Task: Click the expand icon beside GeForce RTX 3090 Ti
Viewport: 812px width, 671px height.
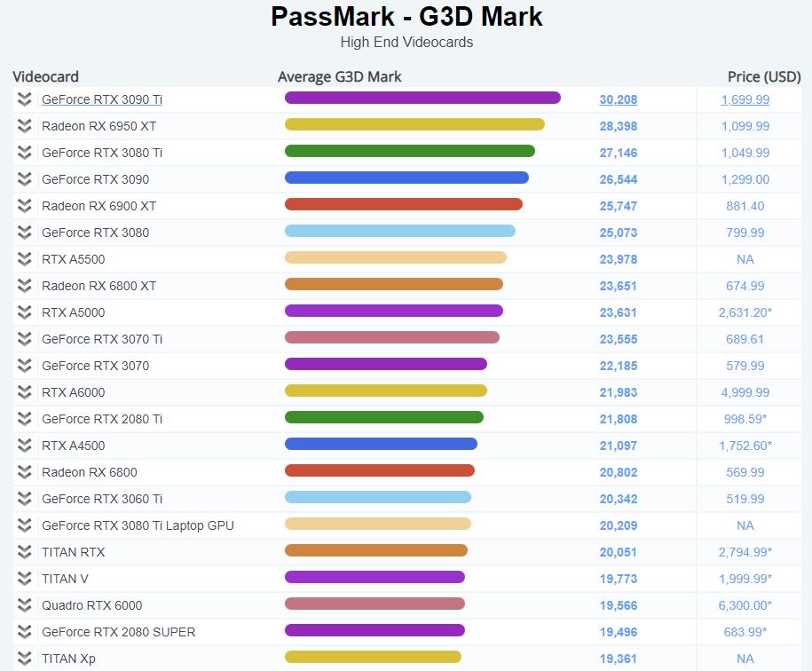Action: [24, 99]
